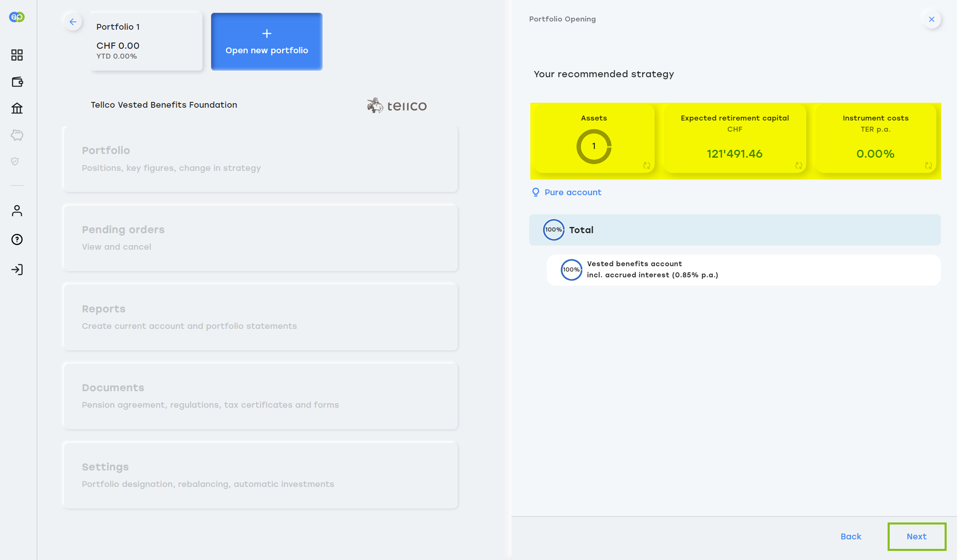Go Back in portfolio opening
The width and height of the screenshot is (957, 560).
(x=851, y=536)
